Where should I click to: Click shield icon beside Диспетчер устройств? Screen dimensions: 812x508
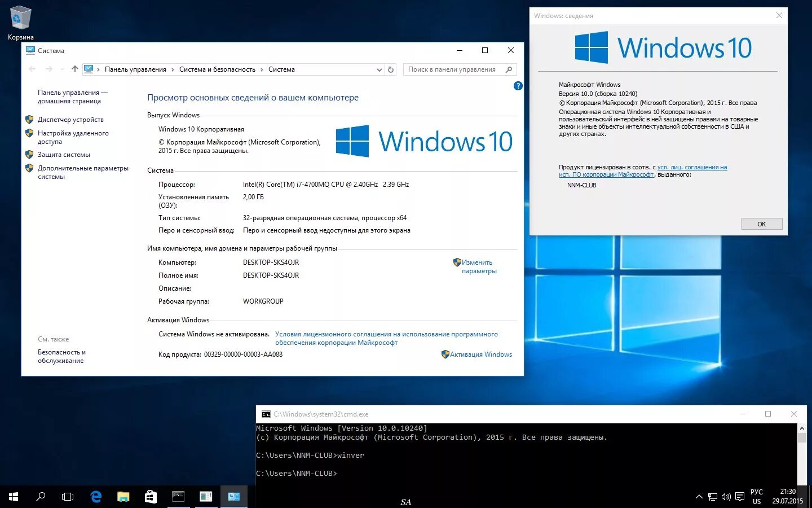tap(29, 120)
